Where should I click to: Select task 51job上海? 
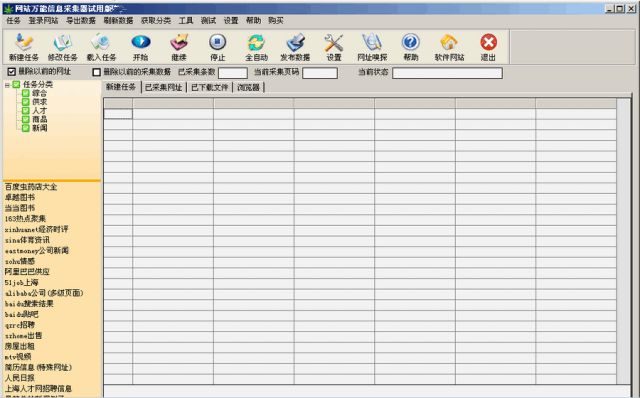(x=21, y=282)
